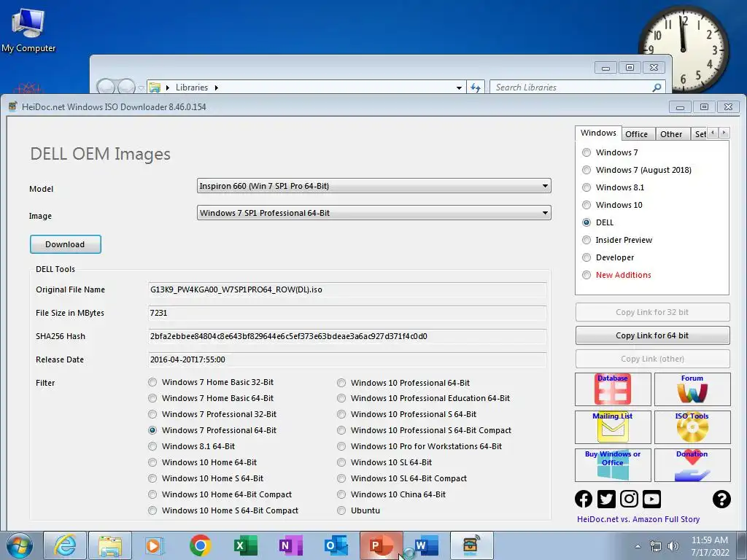Open HeiDoc.net vs. Amazon Full Story link
Image resolution: width=747 pixels, height=560 pixels.
point(638,519)
